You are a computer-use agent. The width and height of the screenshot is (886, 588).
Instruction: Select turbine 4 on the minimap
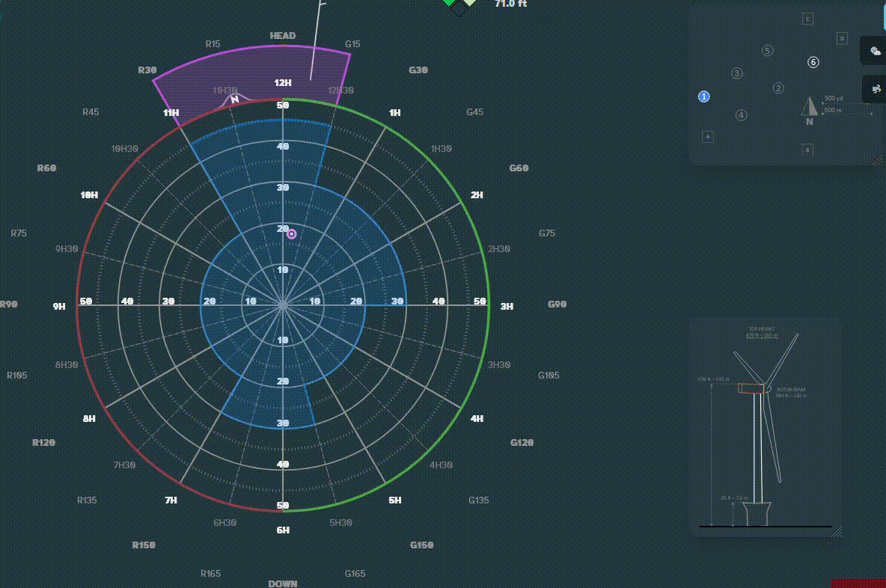coord(741,115)
